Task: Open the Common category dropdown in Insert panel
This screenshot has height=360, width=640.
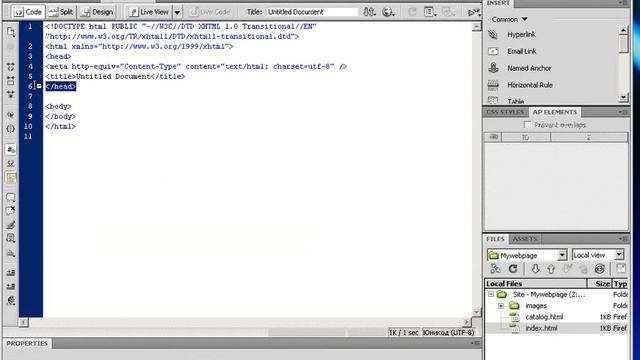Action: [509, 19]
